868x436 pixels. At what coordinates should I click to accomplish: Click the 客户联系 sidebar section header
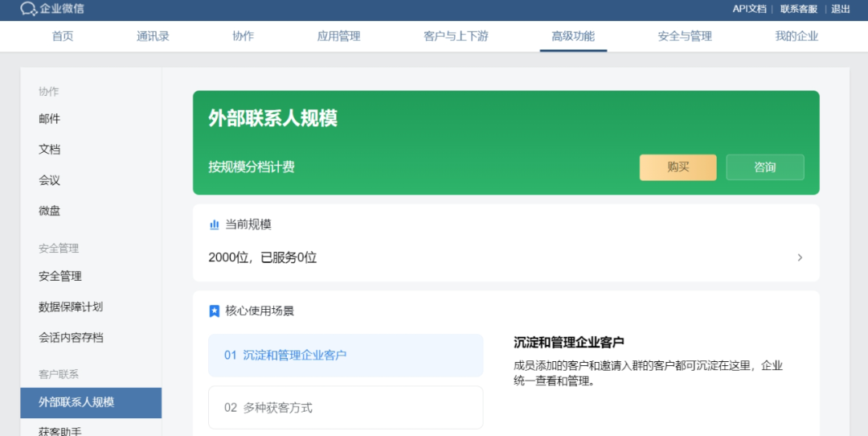click(59, 375)
